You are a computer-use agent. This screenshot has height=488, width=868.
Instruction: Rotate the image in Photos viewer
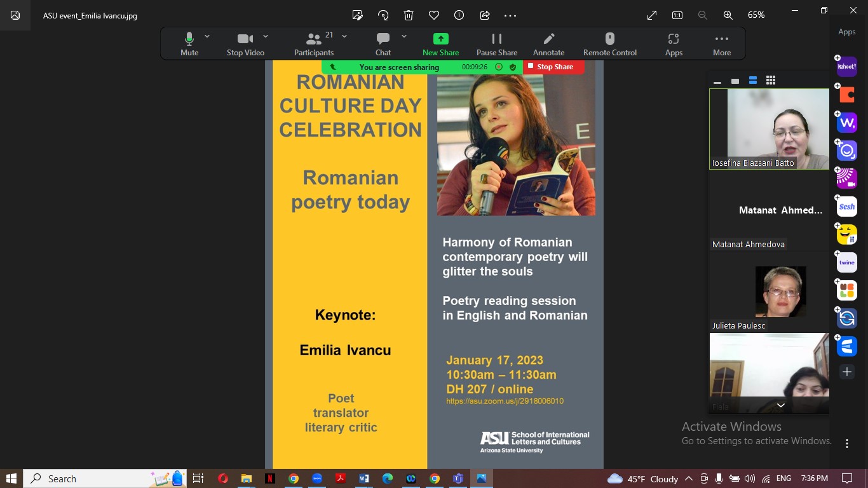(383, 15)
